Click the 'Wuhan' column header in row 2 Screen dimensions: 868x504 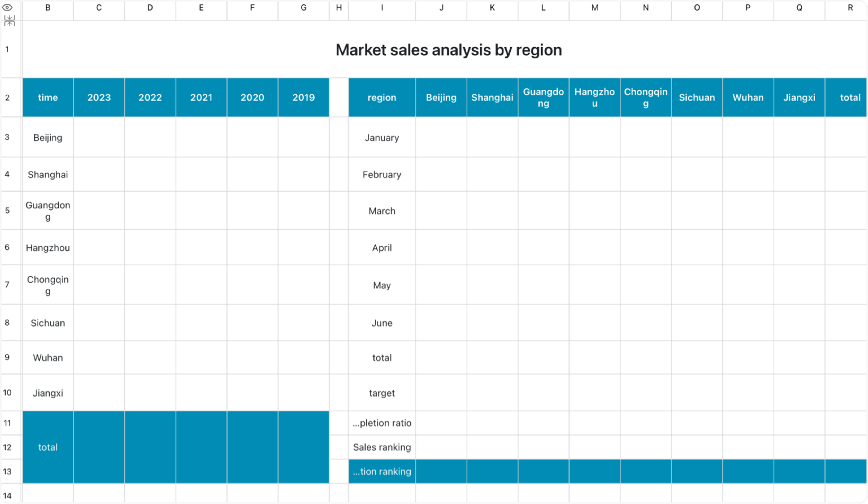pos(748,97)
